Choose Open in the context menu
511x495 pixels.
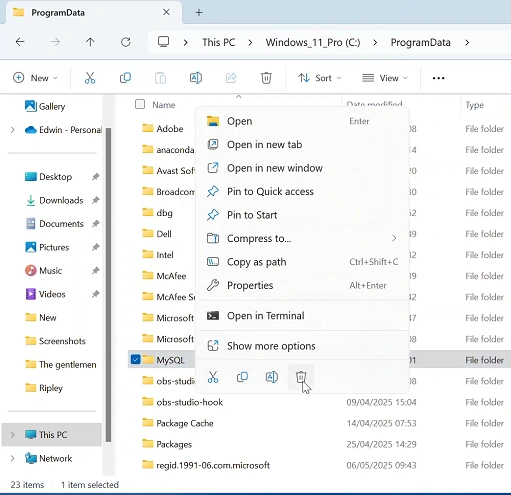302,121
